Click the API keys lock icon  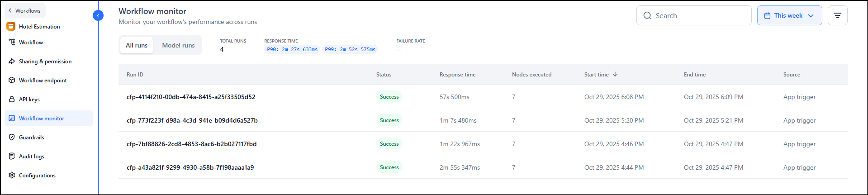coord(12,100)
